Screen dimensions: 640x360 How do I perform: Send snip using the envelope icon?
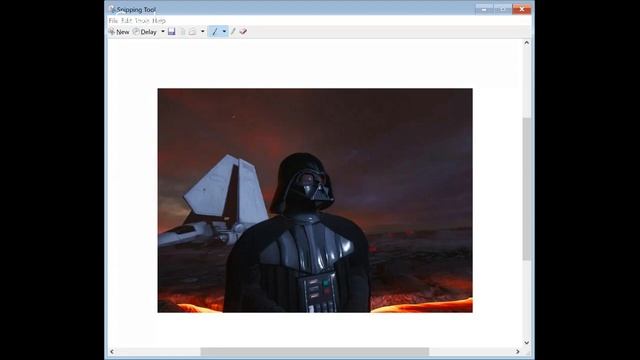coord(192,32)
